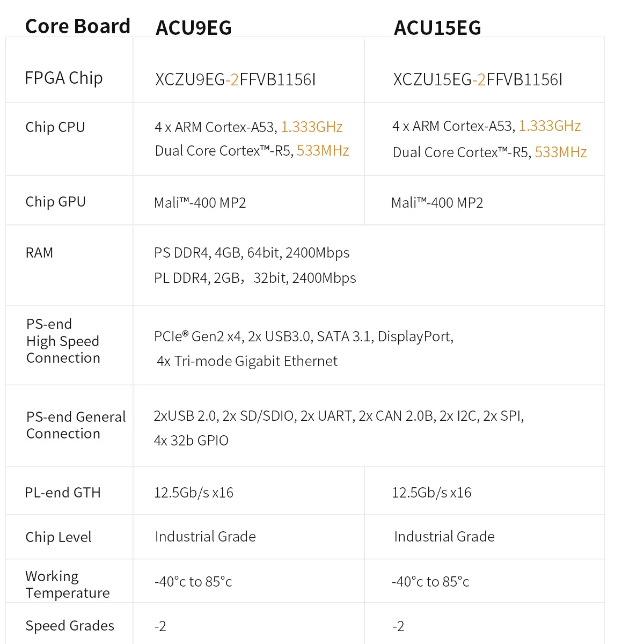Click the Chip GPU row label

point(56,202)
